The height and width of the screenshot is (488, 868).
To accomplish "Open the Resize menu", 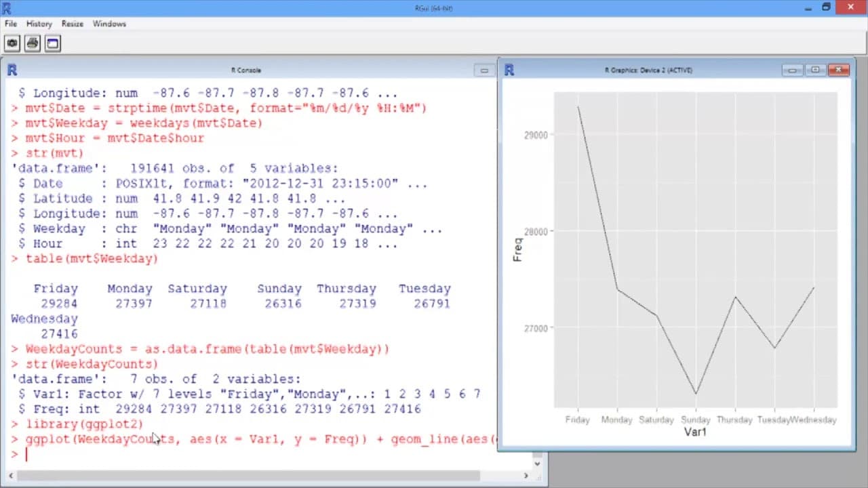I will pos(73,24).
